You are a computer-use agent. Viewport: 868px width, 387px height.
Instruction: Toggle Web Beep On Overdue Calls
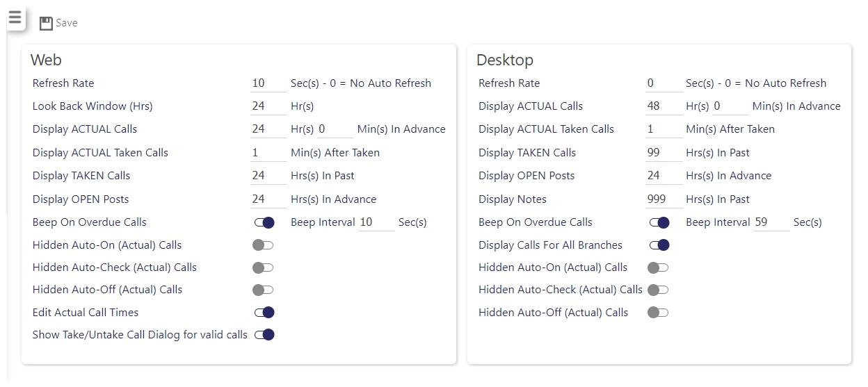[x=264, y=223]
